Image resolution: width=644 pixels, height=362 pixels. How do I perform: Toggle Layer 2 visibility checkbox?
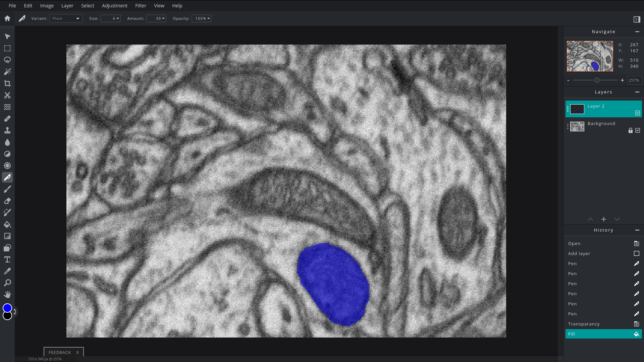point(638,113)
